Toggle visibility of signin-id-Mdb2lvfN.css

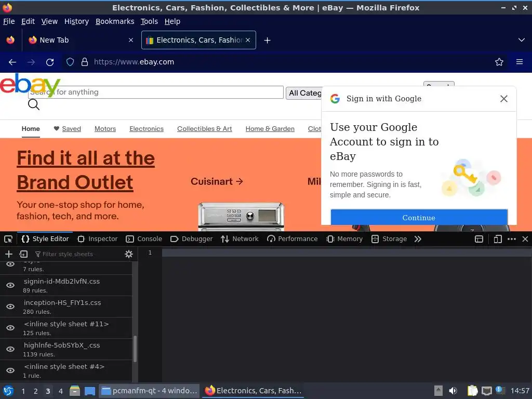tap(10, 285)
